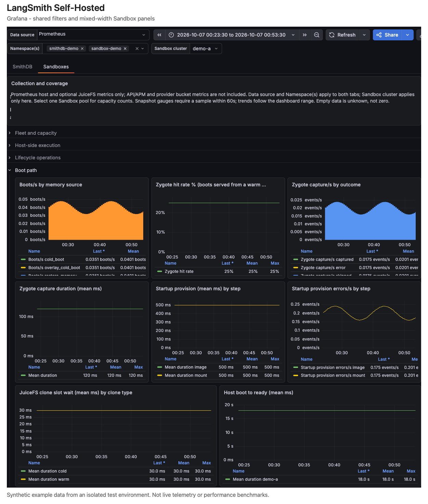Open JuiceFS clone slot wait panel title

point(76,393)
